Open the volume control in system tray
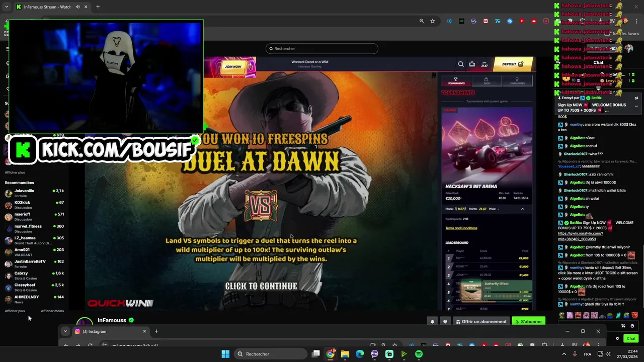The height and width of the screenshot is (362, 644). point(609,354)
